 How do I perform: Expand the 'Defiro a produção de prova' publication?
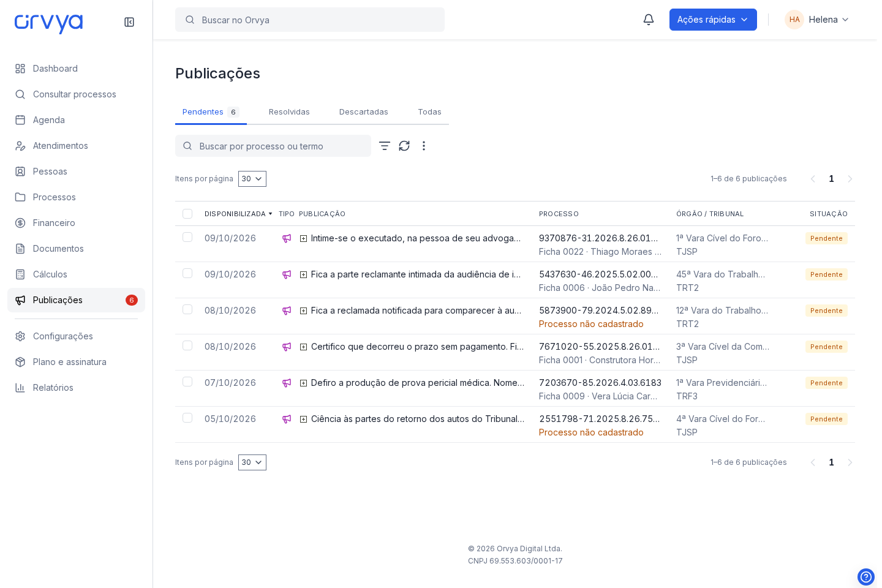(303, 383)
